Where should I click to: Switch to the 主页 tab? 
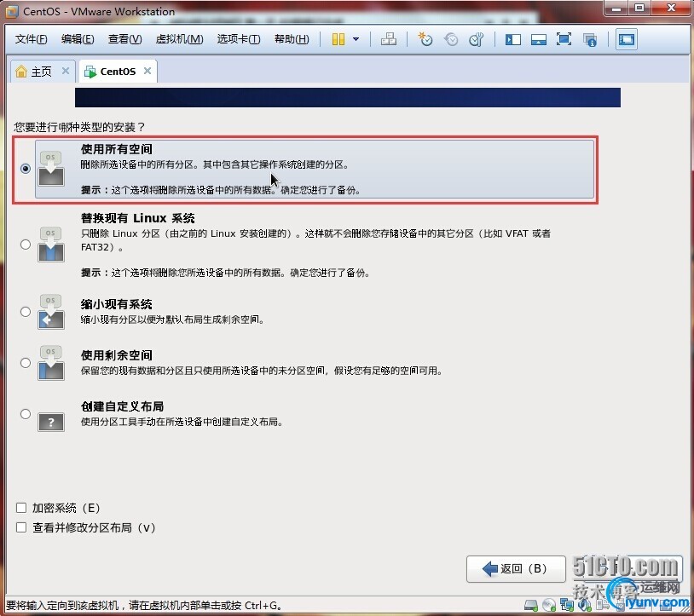tap(41, 72)
